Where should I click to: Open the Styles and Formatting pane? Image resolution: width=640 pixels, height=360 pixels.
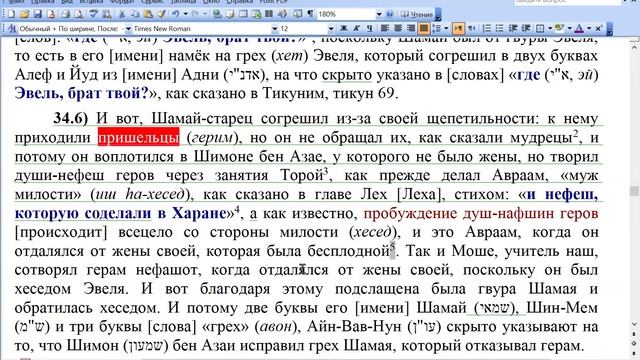11,29
